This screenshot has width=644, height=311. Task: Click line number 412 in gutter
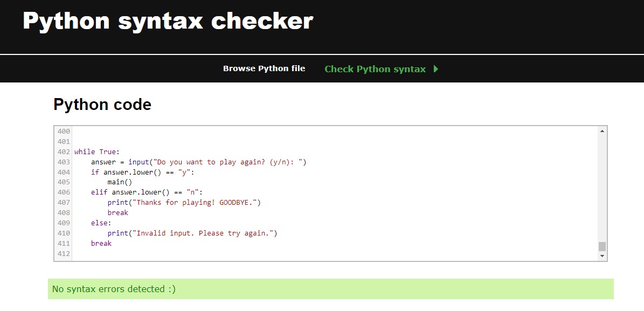click(64, 253)
